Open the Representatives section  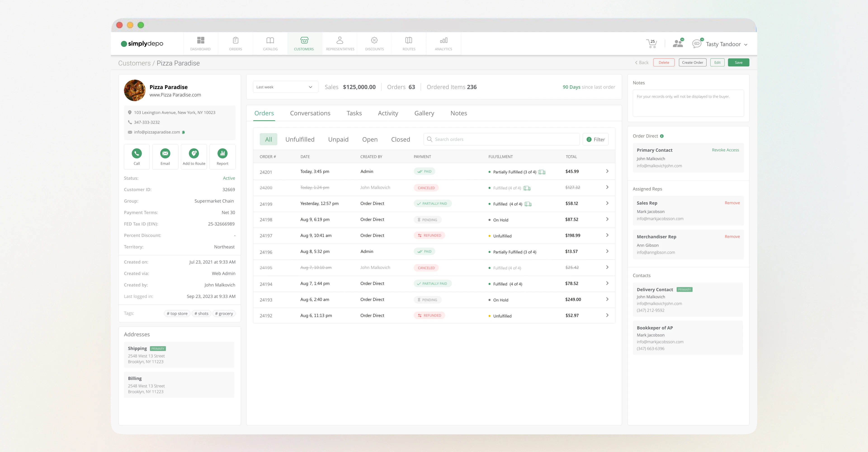340,43
